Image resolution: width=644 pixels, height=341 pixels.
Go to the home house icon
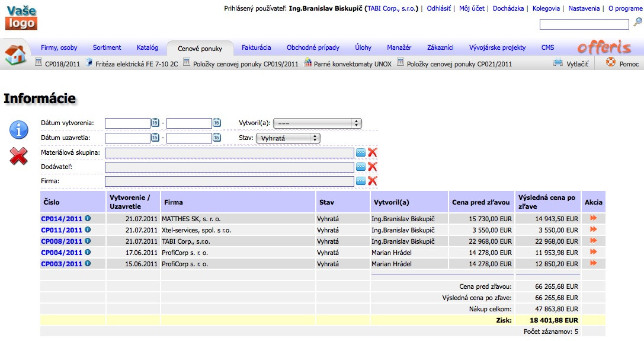15,55
